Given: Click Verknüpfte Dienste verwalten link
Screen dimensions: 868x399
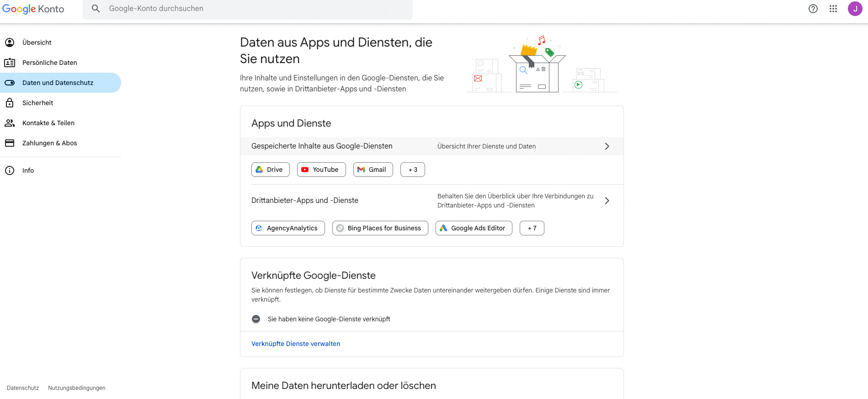Looking at the screenshot, I should click(x=296, y=344).
